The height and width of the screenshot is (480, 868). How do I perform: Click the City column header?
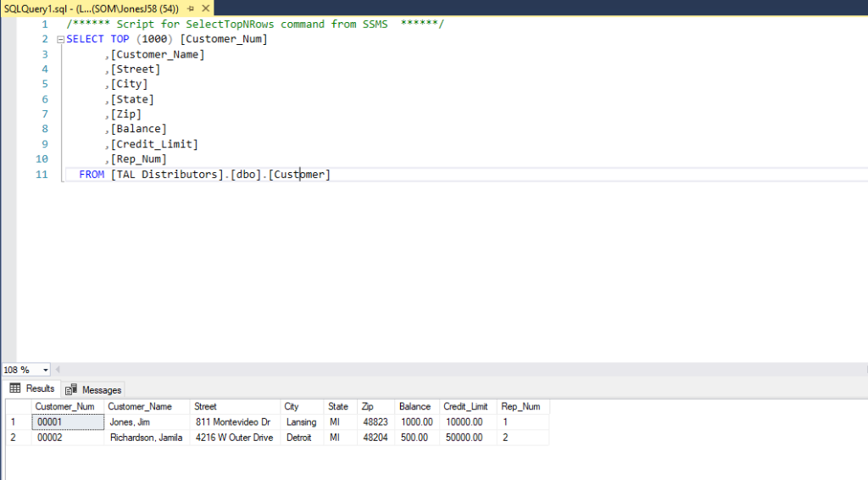[x=302, y=406]
